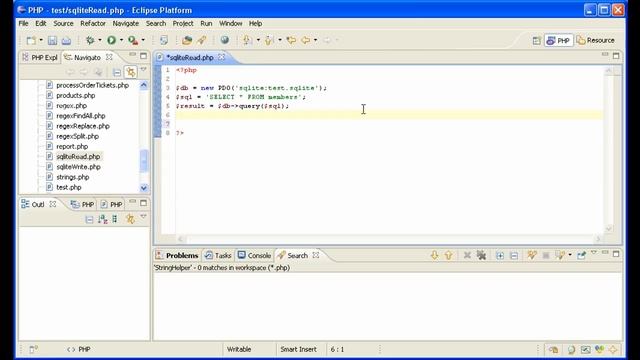This screenshot has height=360, width=640.
Task: Click the StringHelper search result line
Action: (x=222, y=268)
